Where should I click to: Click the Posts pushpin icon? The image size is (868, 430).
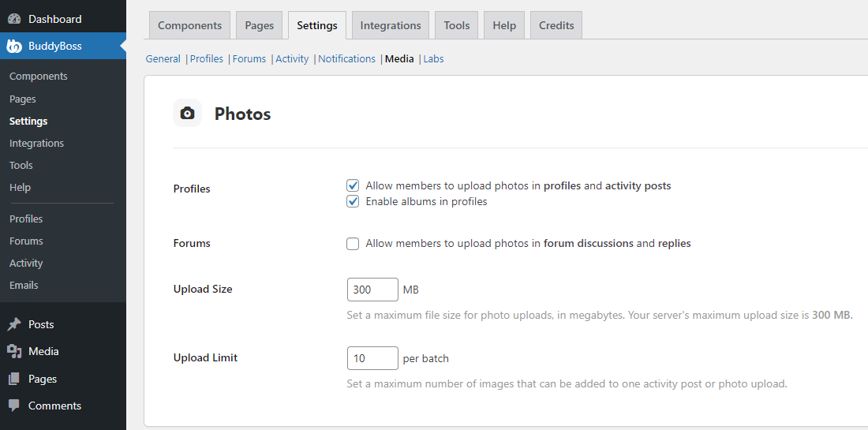(x=14, y=324)
